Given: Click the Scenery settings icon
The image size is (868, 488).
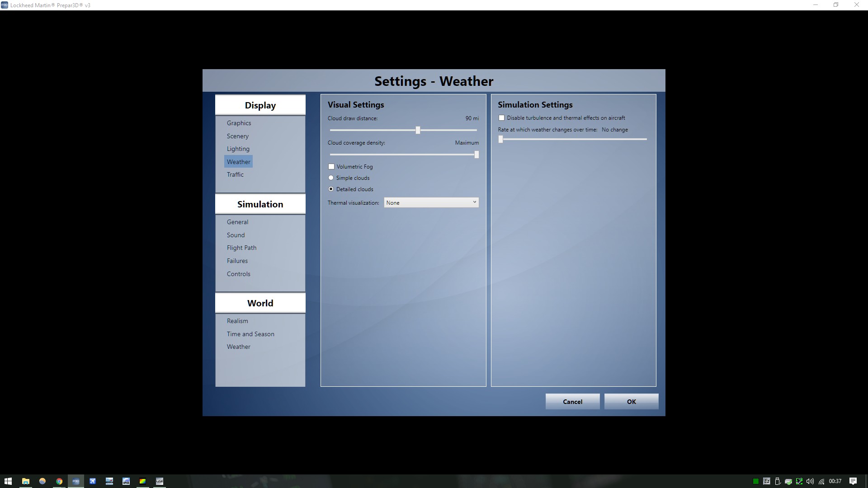Looking at the screenshot, I should point(237,135).
